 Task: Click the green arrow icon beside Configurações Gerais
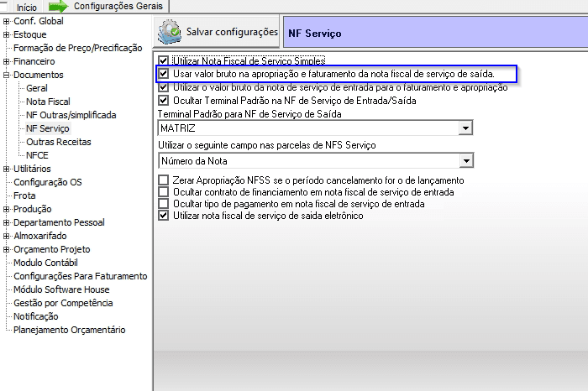click(59, 6)
